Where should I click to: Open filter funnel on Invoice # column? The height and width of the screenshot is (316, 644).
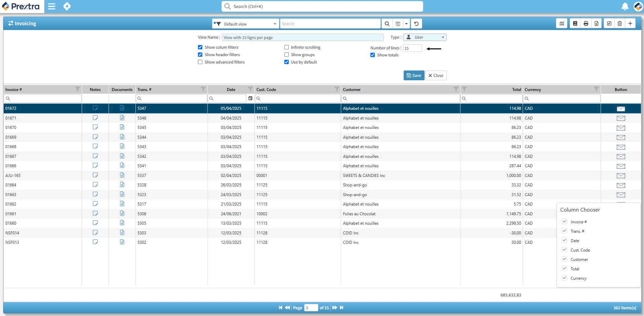tap(77, 89)
